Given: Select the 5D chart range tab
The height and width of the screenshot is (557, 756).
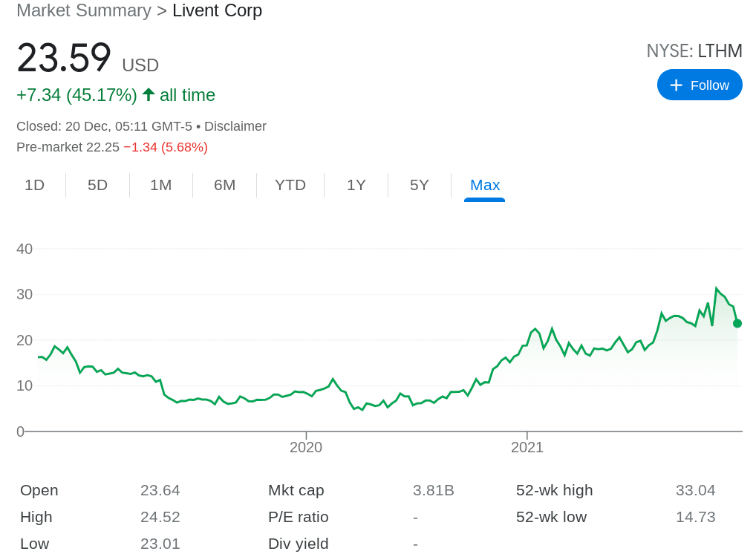Looking at the screenshot, I should click(x=97, y=185).
